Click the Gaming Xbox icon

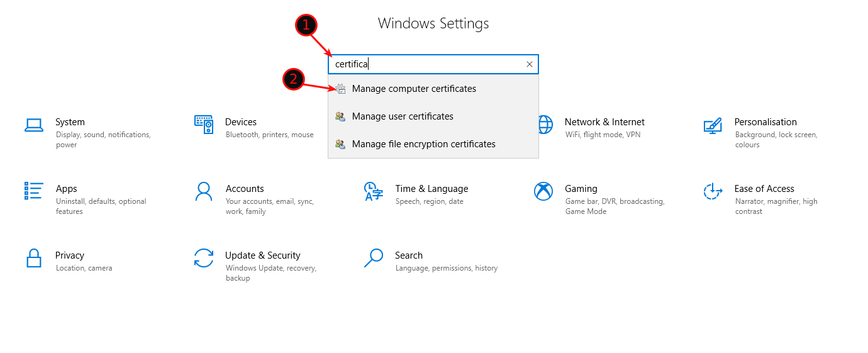point(543,191)
